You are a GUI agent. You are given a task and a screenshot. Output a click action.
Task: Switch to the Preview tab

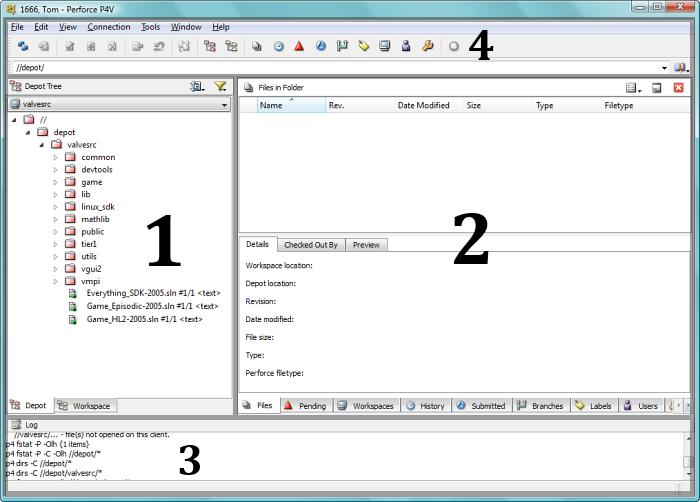pyautogui.click(x=366, y=245)
